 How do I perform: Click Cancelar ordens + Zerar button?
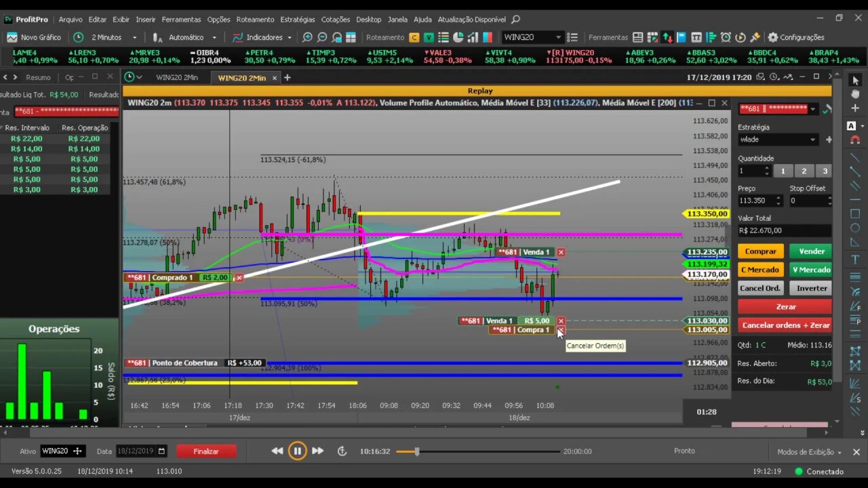point(786,325)
